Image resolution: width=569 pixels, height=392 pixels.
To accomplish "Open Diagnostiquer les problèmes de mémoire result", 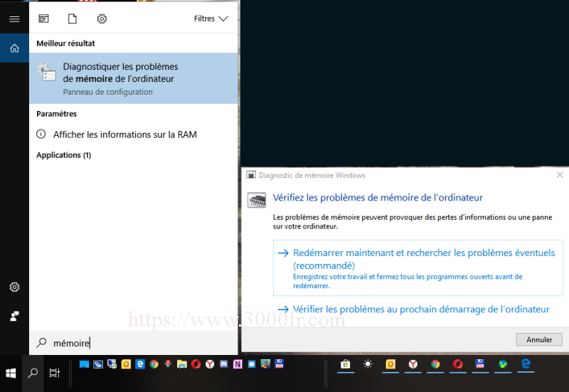I will click(x=134, y=78).
